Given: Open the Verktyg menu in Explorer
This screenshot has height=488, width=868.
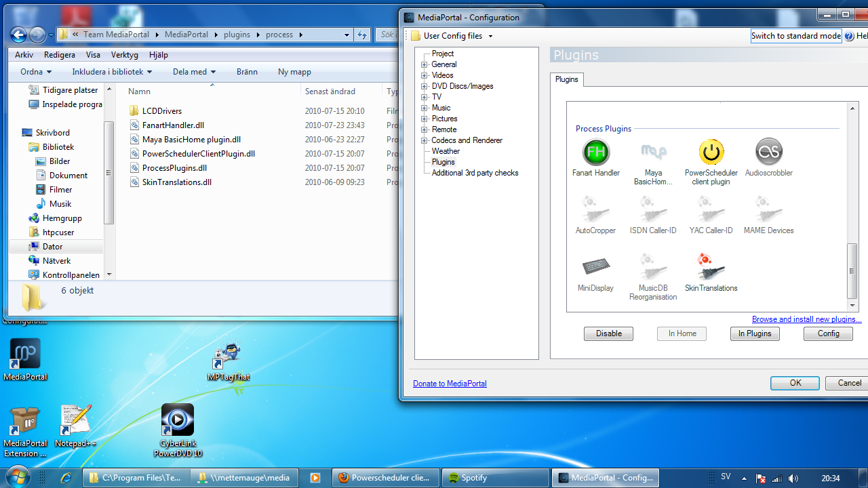Looking at the screenshot, I should (125, 55).
